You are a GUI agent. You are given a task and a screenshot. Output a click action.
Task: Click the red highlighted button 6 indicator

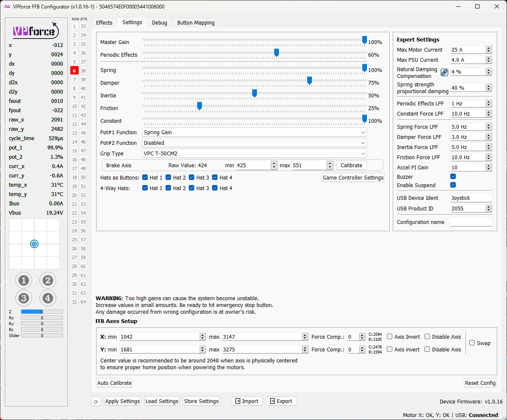tap(74, 71)
